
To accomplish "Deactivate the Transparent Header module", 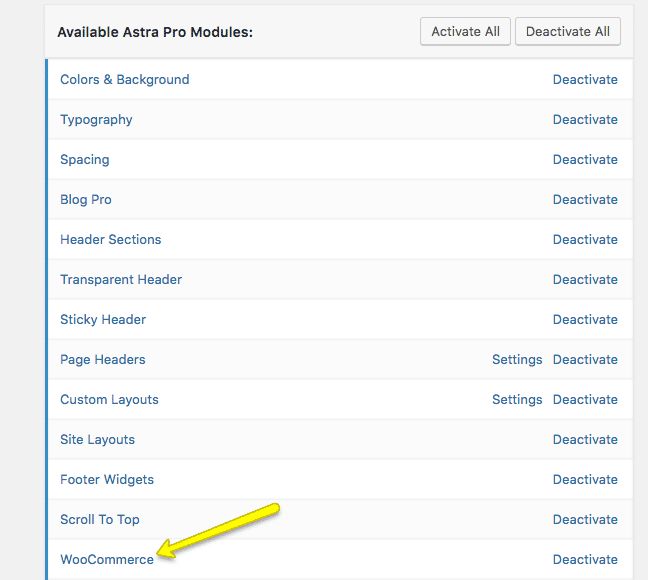I will [585, 279].
